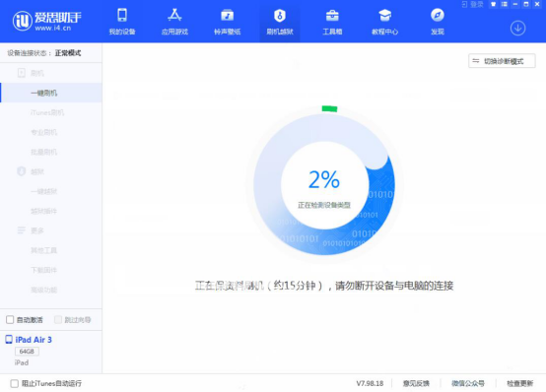The height and width of the screenshot is (392, 546).
Task: Open the list menu icon in title bar
Action: [505, 4]
